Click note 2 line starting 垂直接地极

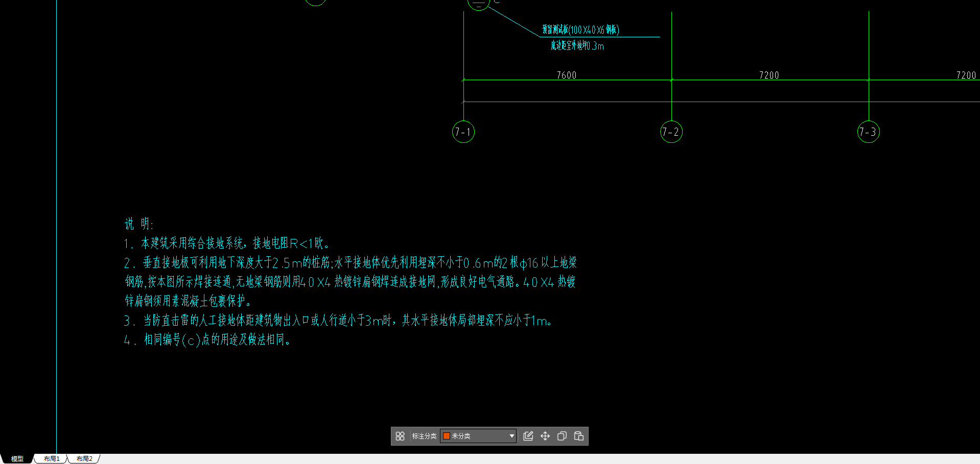[351, 262]
